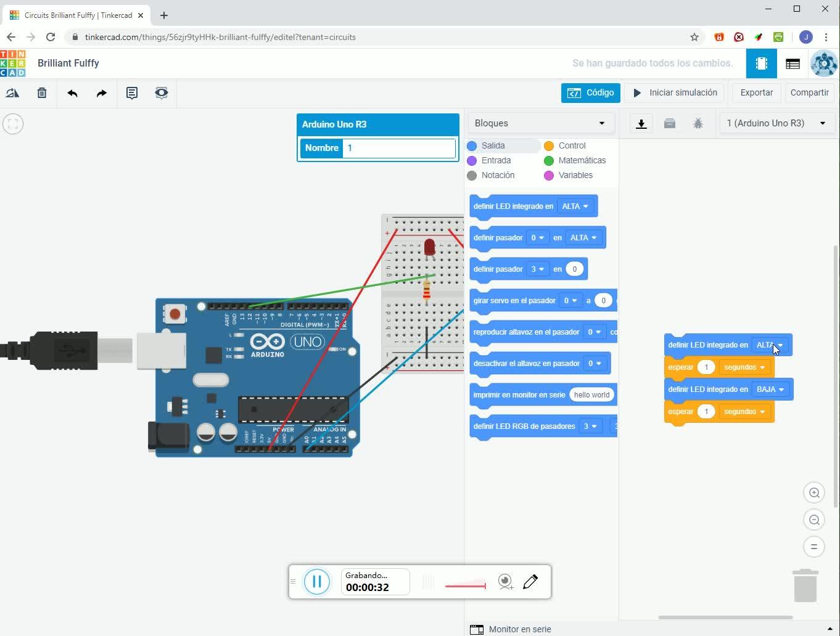Open the debugger bug icon

coord(698,123)
